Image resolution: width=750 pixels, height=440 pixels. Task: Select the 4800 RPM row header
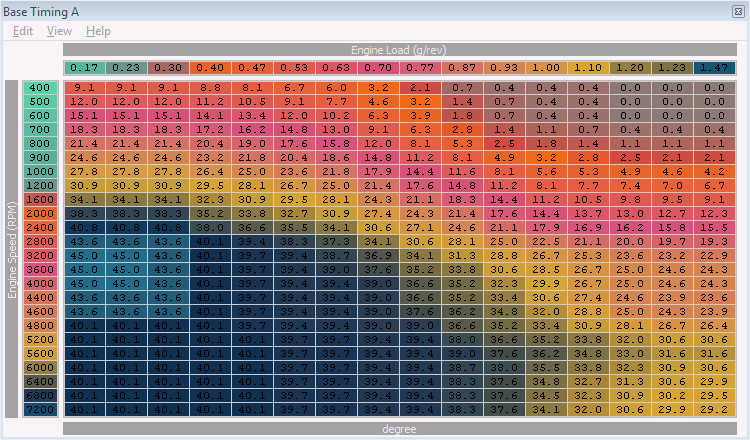click(40, 326)
